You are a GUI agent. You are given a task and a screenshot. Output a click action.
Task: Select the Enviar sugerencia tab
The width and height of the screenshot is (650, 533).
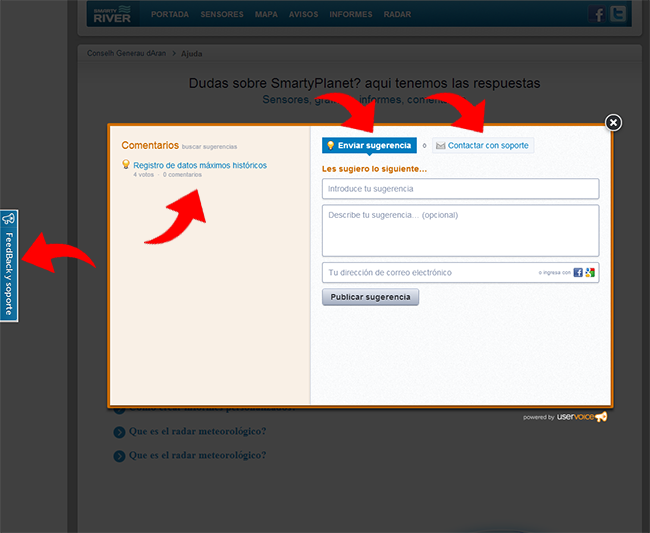369,145
